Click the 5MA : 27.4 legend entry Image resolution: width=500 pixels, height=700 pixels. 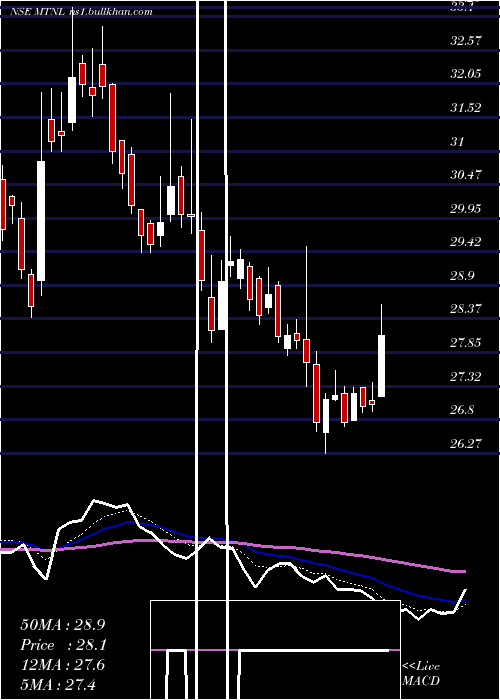pyautogui.click(x=58, y=684)
